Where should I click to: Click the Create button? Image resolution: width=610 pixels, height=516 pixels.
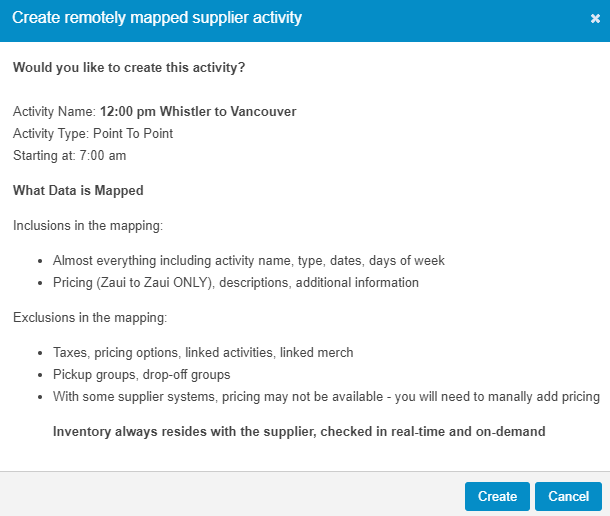[x=497, y=496]
